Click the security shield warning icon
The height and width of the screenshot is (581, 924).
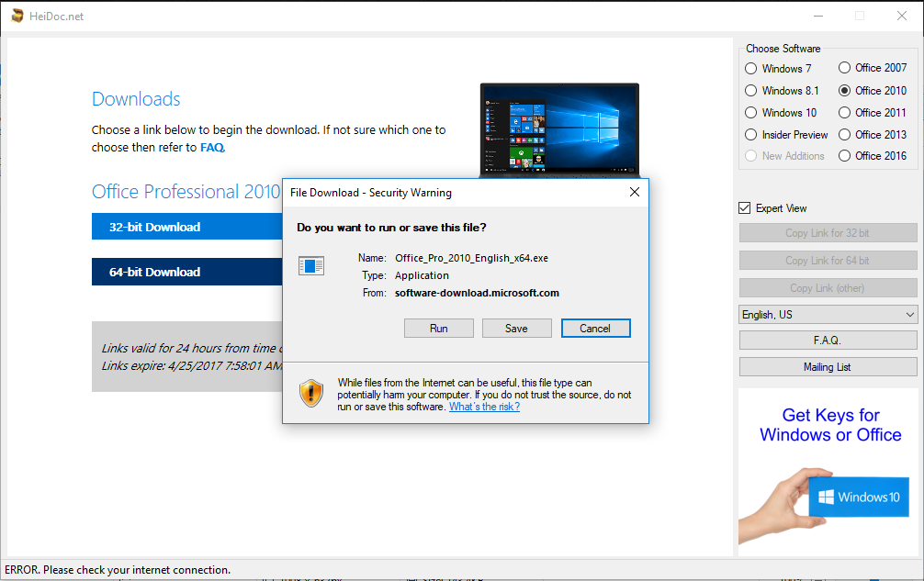(x=311, y=393)
